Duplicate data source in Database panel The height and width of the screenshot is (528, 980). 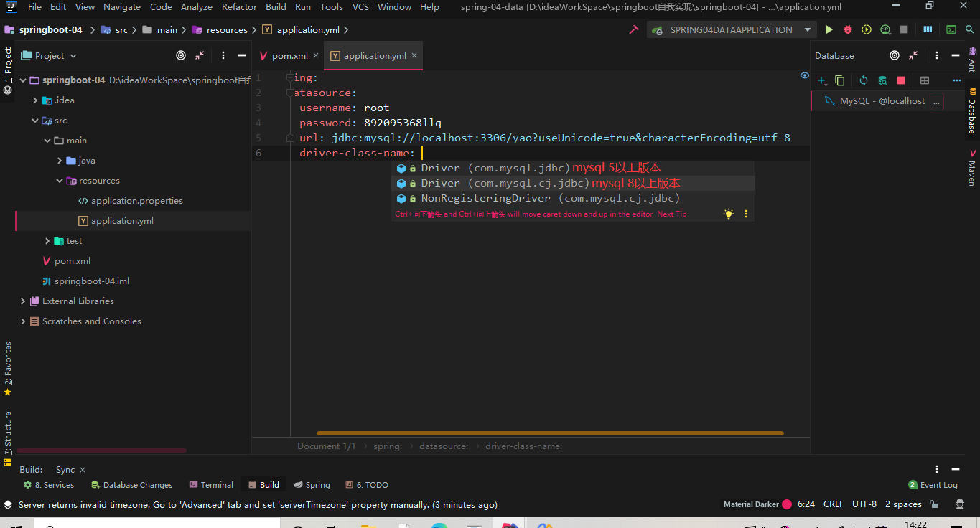[x=840, y=81]
